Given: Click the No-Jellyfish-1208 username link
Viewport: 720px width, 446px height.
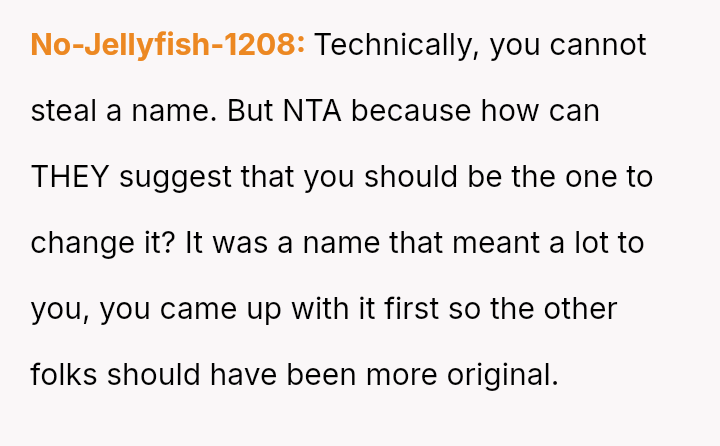Looking at the screenshot, I should [168, 45].
